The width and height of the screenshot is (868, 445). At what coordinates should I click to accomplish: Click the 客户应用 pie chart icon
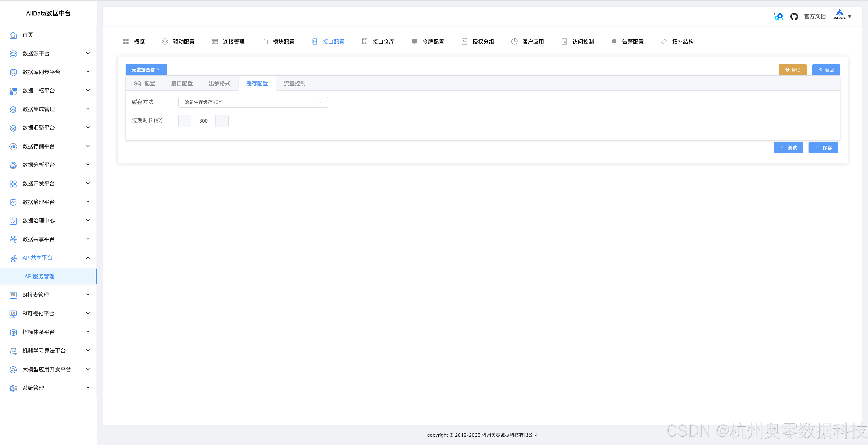(x=514, y=41)
